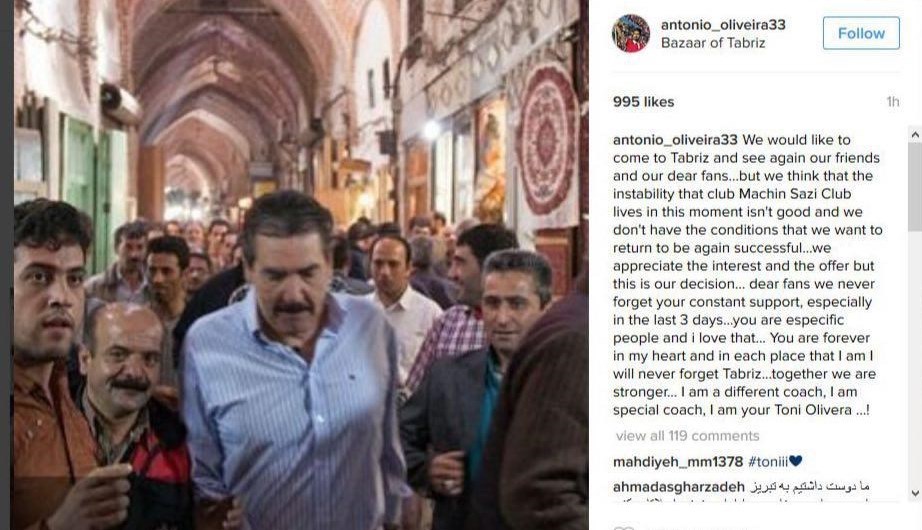Click the partially visible like heart icon
Image resolution: width=922 pixels, height=530 pixels.
(624, 528)
